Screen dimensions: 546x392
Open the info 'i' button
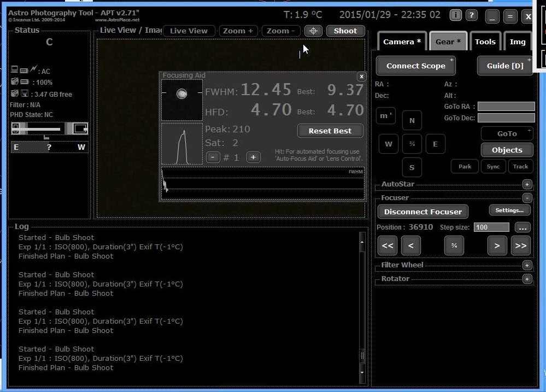pos(455,15)
